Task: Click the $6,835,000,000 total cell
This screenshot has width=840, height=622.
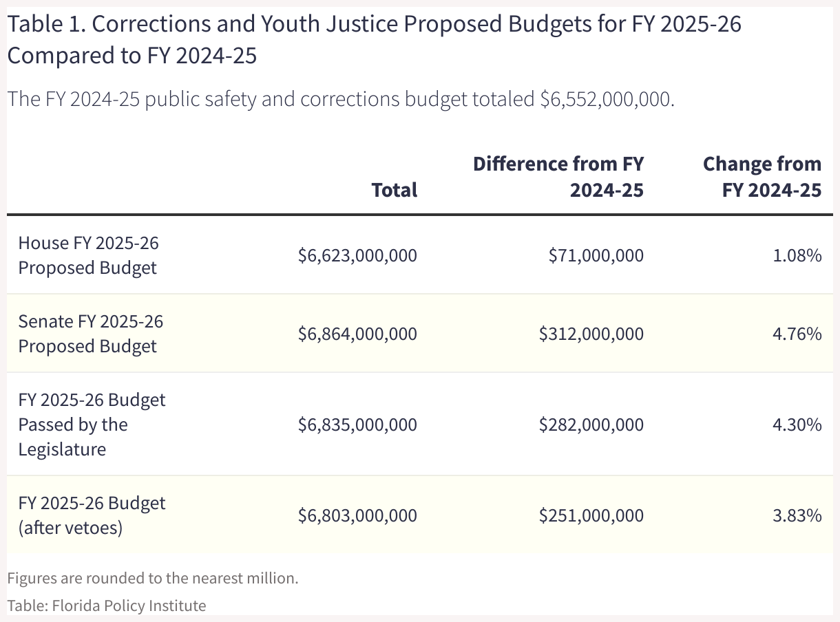Action: point(357,425)
